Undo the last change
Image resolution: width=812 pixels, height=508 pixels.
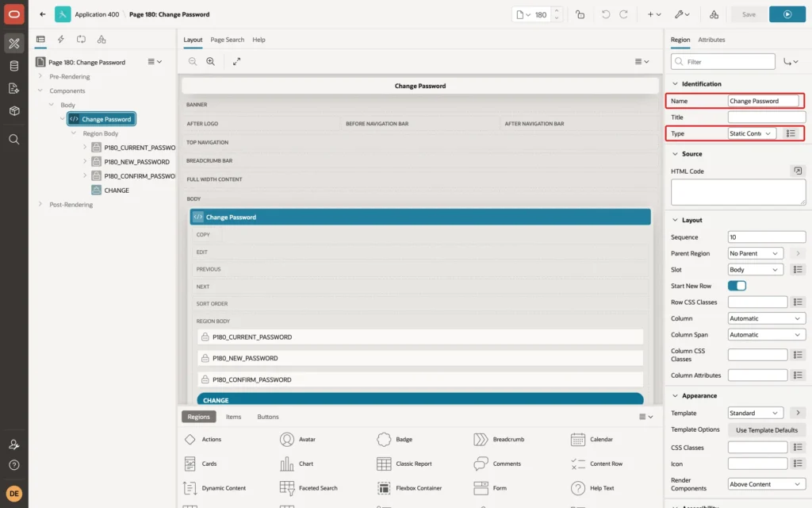[605, 14]
